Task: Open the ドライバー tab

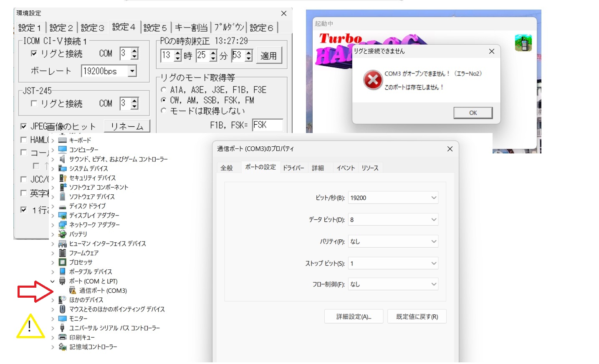Action: click(293, 168)
